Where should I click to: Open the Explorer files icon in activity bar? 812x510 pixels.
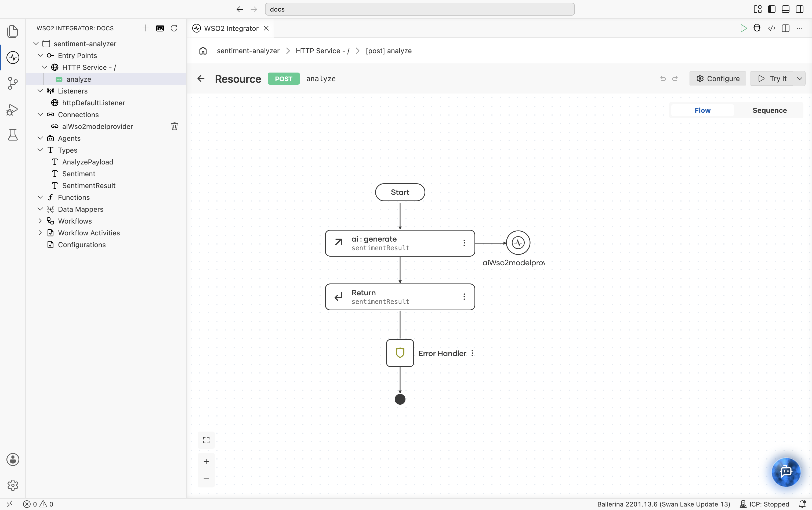coord(13,32)
